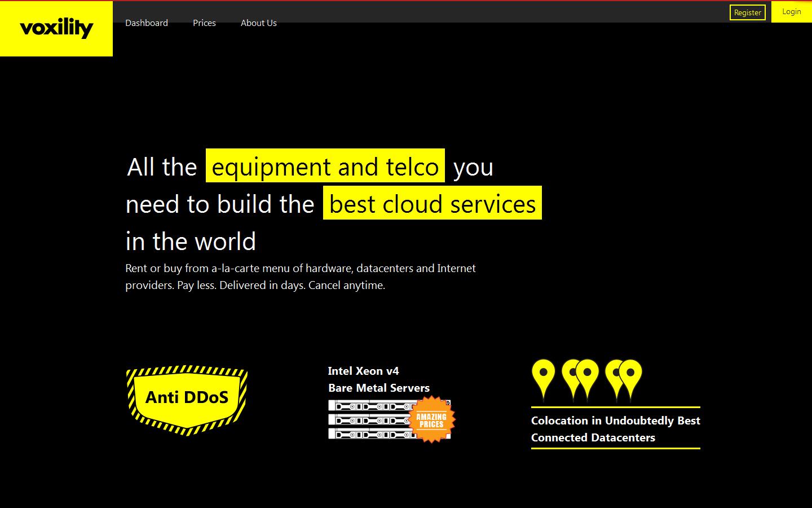Click the Login button
Image resolution: width=812 pixels, height=508 pixels.
[791, 11]
